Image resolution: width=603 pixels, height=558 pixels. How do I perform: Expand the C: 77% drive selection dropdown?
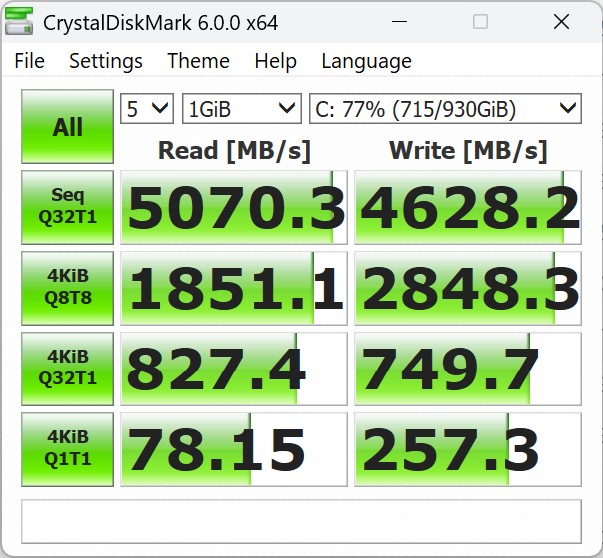pyautogui.click(x=445, y=108)
